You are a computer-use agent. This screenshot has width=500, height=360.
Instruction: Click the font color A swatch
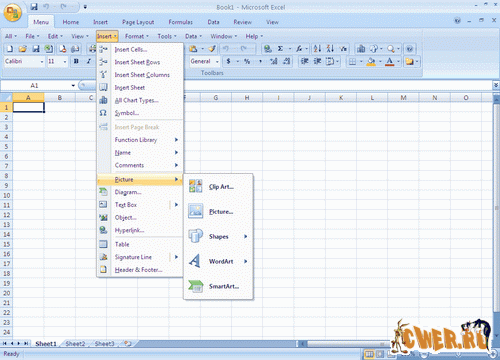pyautogui.click(x=389, y=61)
